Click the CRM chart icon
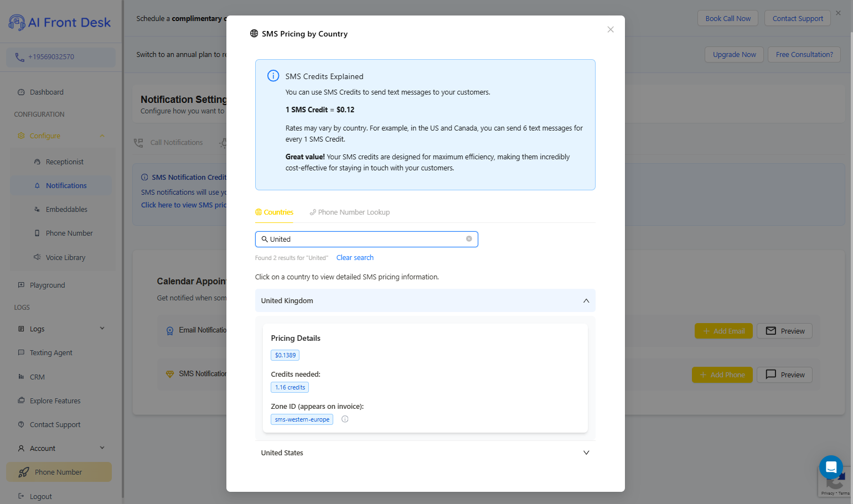This screenshot has width=853, height=504. coord(21,377)
